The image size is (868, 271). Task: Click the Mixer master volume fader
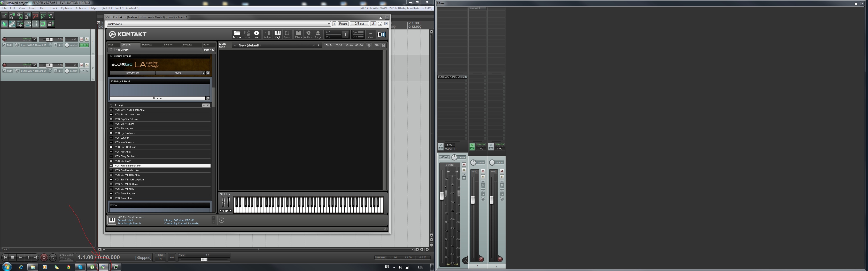click(x=442, y=196)
